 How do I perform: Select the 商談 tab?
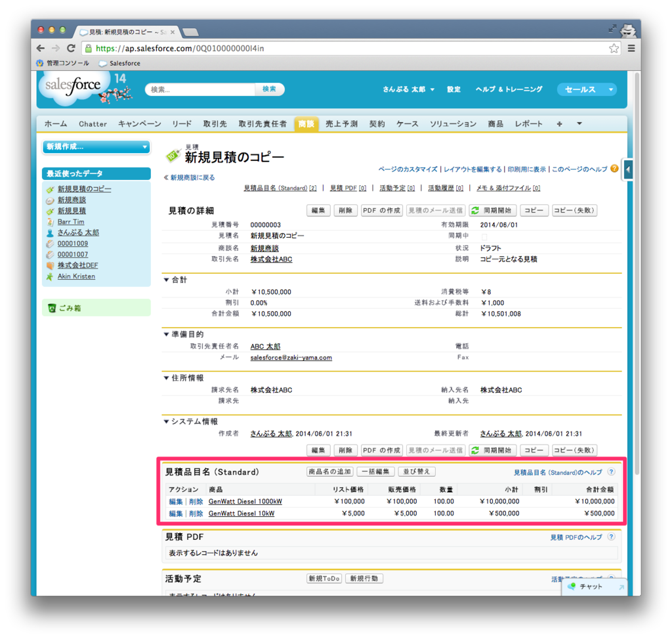306,123
